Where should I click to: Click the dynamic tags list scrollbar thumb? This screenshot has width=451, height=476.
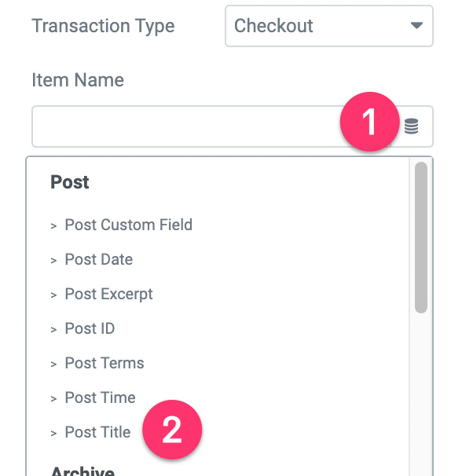pyautogui.click(x=421, y=237)
